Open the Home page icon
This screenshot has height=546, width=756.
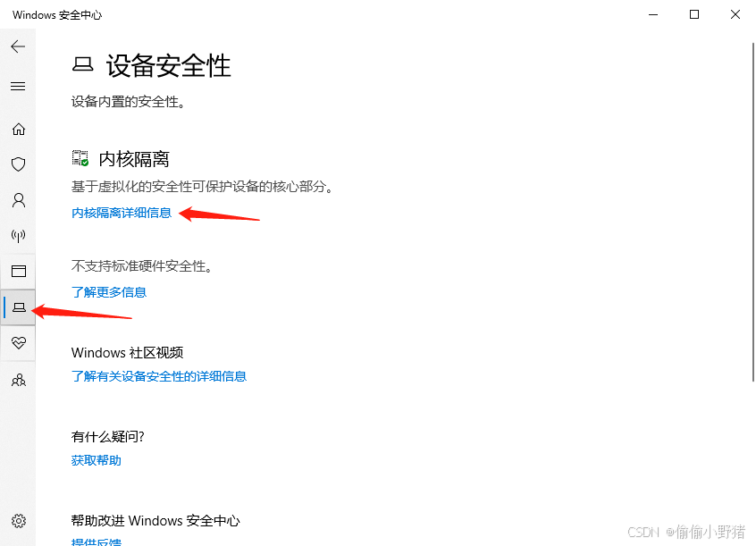19,130
